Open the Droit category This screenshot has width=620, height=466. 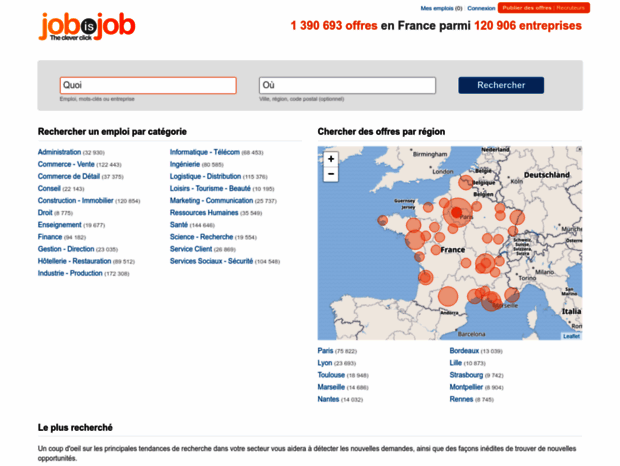[45, 213]
